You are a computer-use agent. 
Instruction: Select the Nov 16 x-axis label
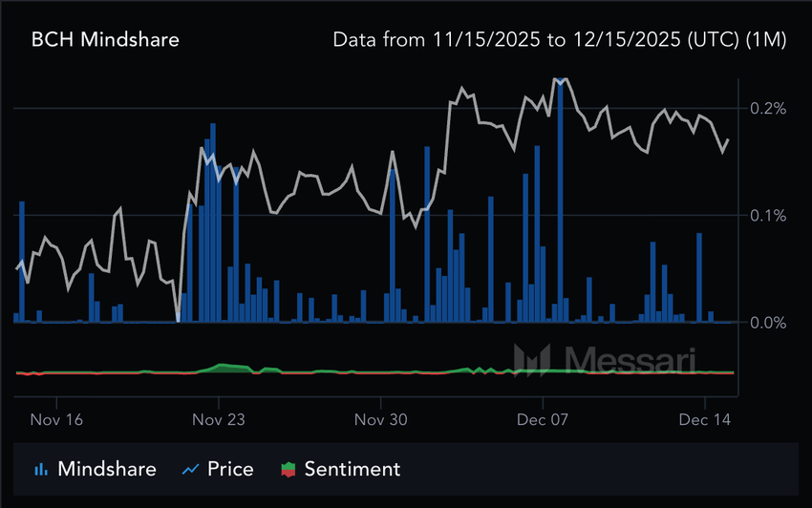(x=56, y=418)
